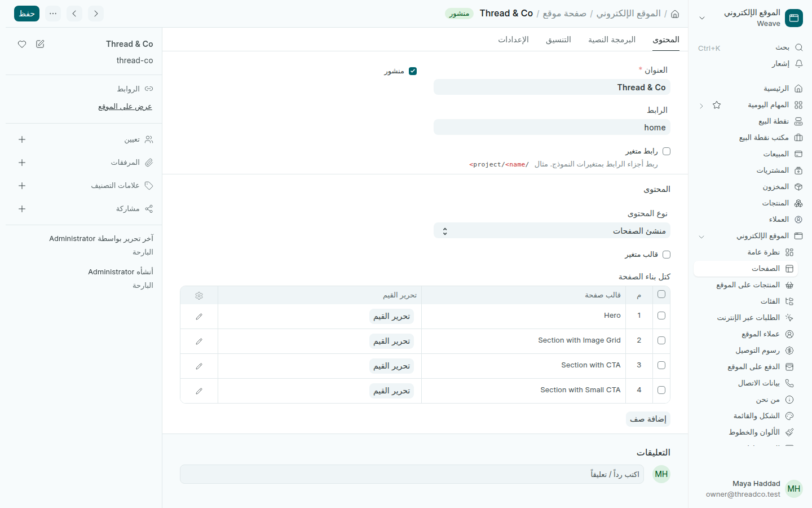Open the table settings gear icon
This screenshot has width=812, height=508.
pos(199,295)
